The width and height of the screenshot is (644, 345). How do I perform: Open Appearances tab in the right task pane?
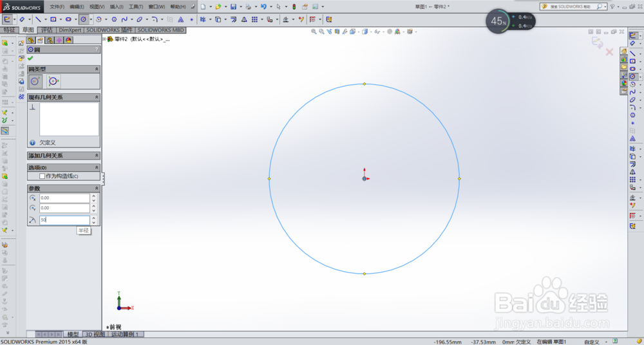click(x=624, y=83)
